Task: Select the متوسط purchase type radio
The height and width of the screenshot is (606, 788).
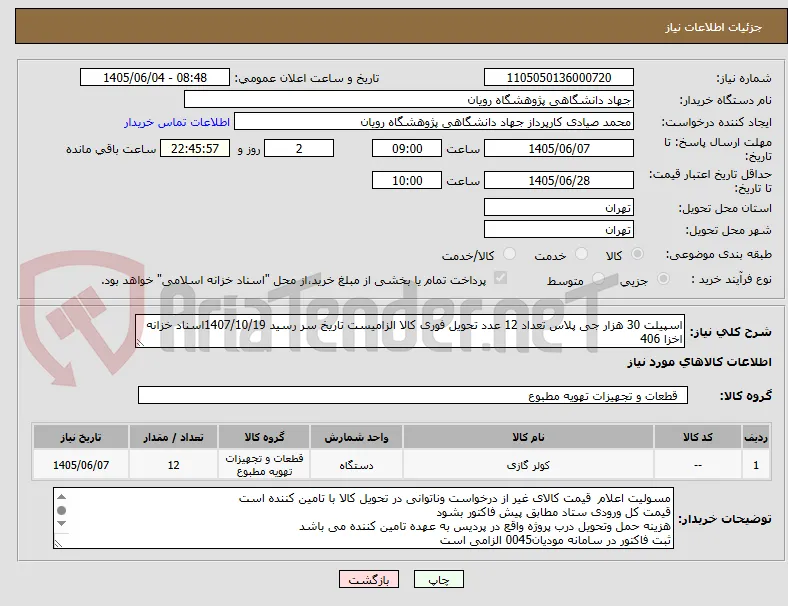Action: (598, 279)
